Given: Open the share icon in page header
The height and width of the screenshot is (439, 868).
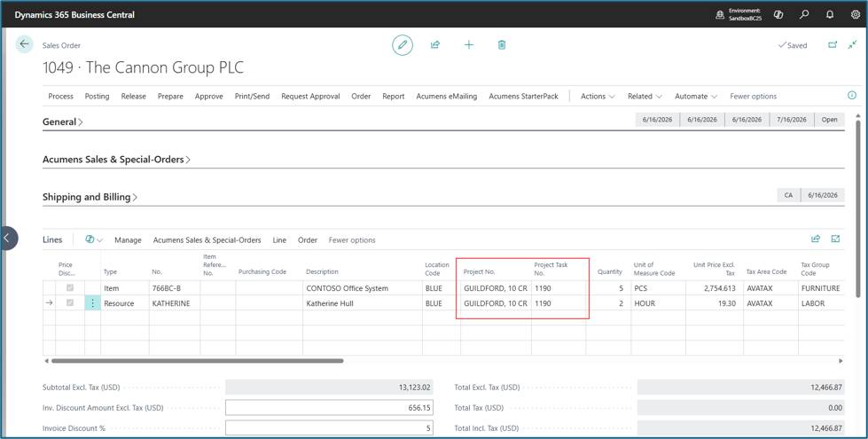Looking at the screenshot, I should point(435,45).
